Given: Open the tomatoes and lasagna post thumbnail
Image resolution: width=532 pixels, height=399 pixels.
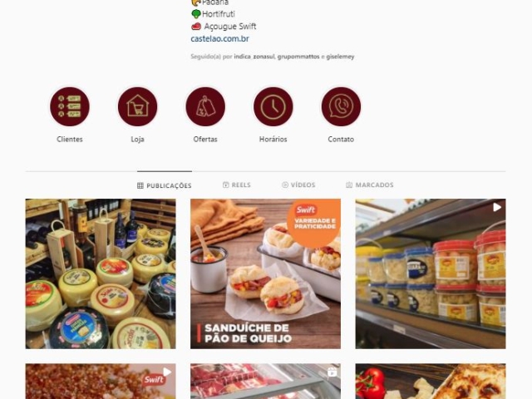Looking at the screenshot, I should pyautogui.click(x=431, y=382).
